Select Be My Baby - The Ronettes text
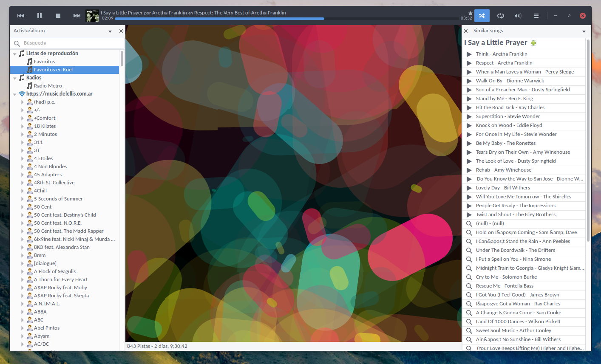601x364 pixels. pos(505,143)
